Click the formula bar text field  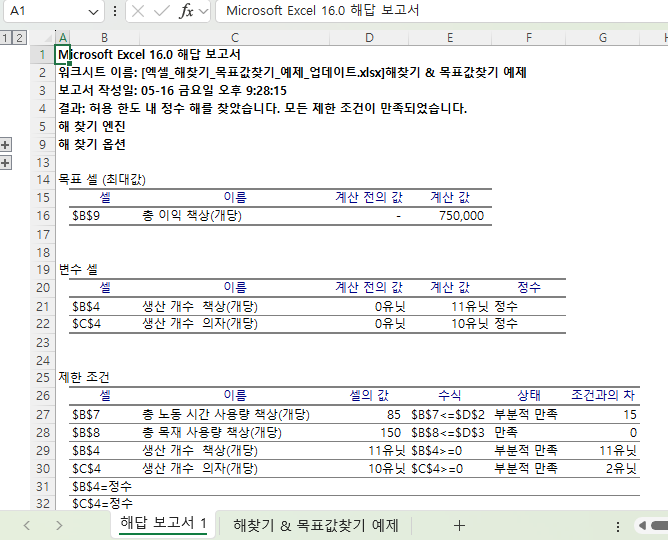441,11
